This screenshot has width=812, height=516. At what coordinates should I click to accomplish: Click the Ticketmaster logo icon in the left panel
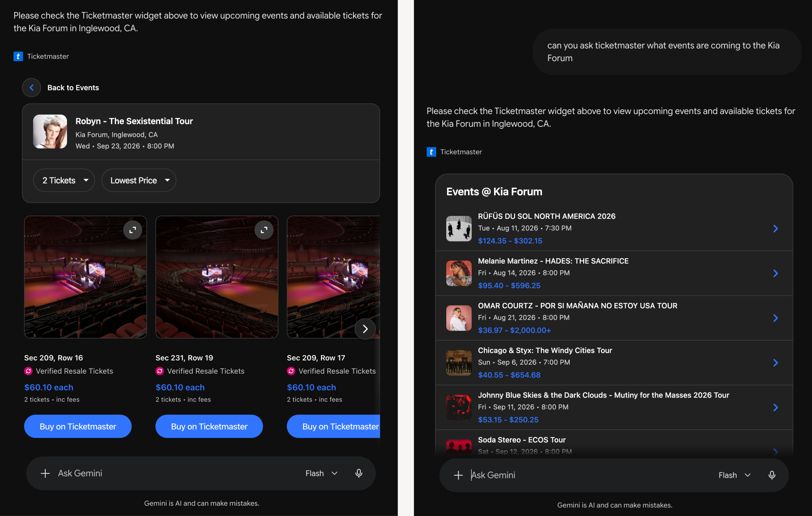(18, 56)
